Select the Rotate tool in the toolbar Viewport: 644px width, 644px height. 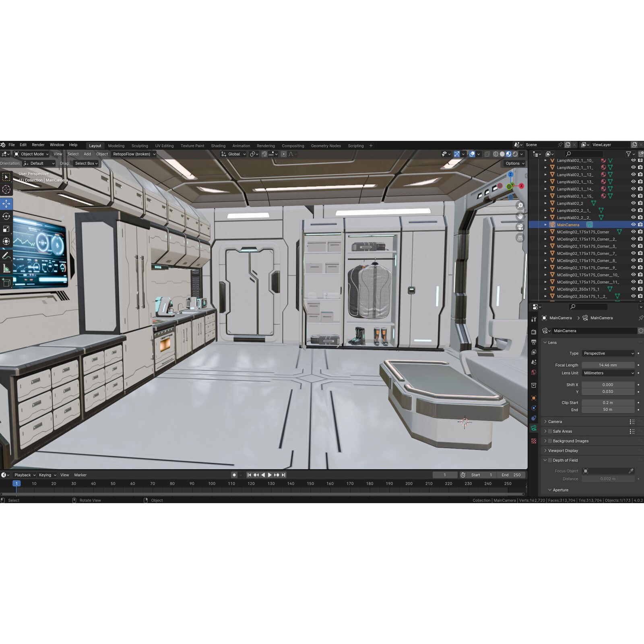6,216
